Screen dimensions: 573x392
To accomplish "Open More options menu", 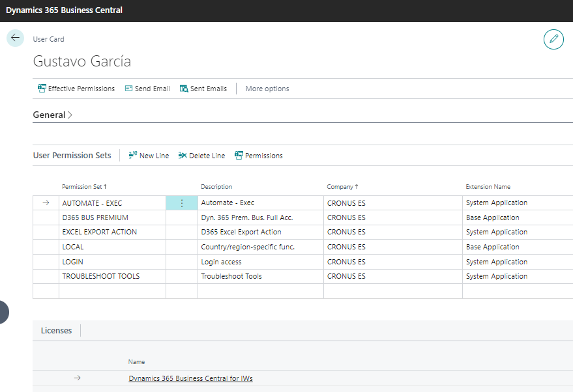I will 267,89.
